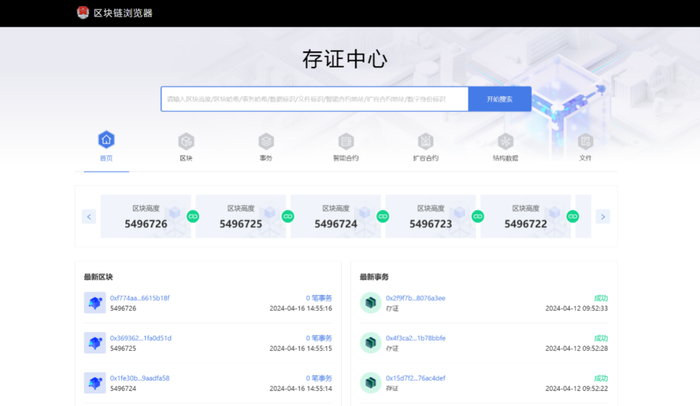
Task: Click timestamp 2024-04-12 09:52:33
Action: click(577, 309)
